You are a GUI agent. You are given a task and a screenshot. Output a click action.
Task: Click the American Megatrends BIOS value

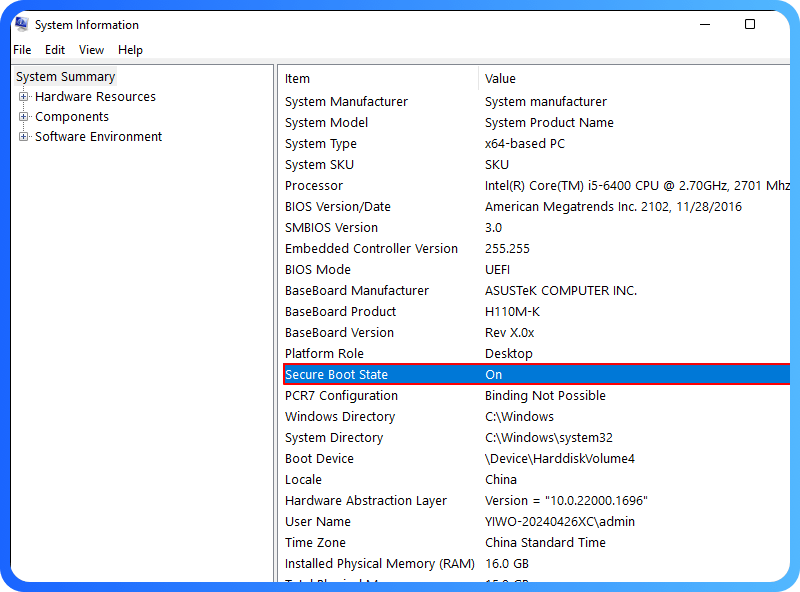click(x=613, y=206)
